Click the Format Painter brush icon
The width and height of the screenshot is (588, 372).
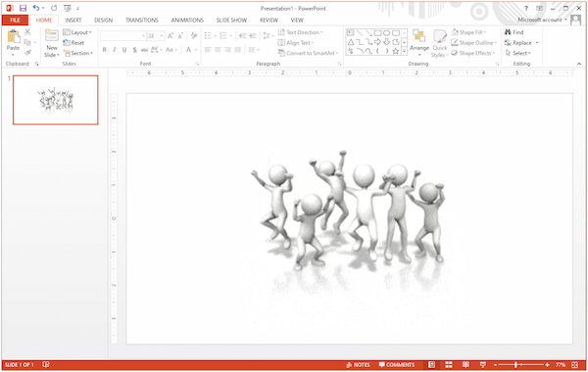point(27,53)
